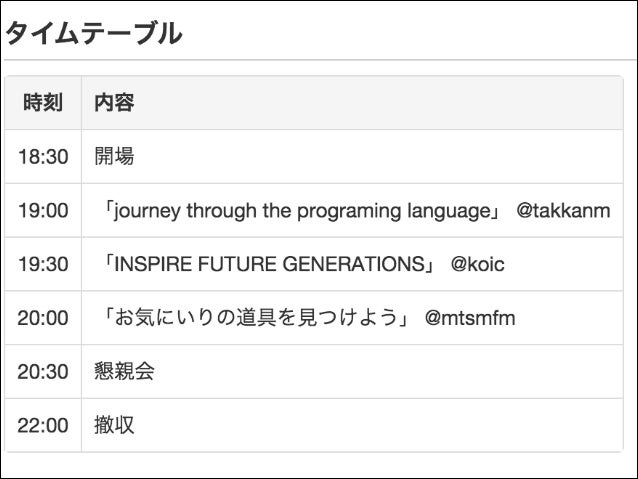Select お気にいりの道具を見つけよう talk title
Image resolution: width=638 pixels, height=479 pixels.
click(x=256, y=317)
